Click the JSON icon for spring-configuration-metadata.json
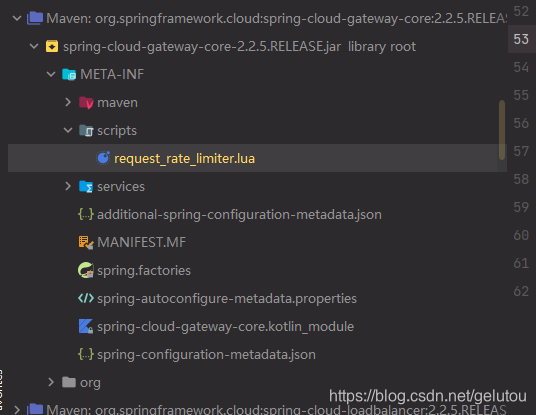 coord(86,354)
